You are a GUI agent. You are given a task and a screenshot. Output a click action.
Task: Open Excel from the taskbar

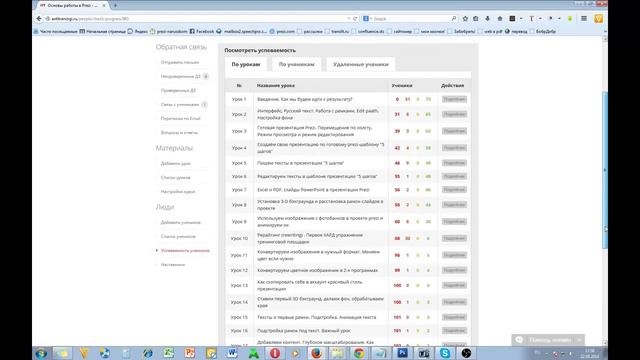pyautogui.click(x=169, y=353)
